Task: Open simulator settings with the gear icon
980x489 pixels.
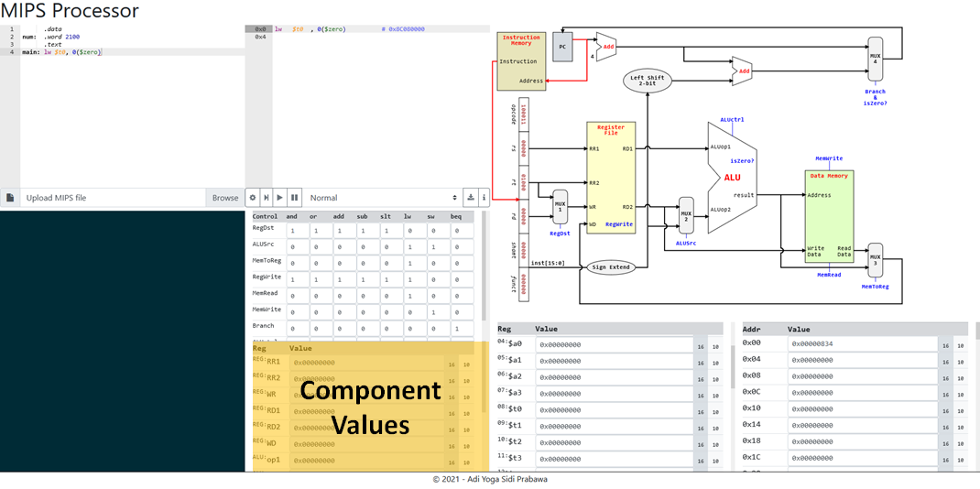Action: 253,198
